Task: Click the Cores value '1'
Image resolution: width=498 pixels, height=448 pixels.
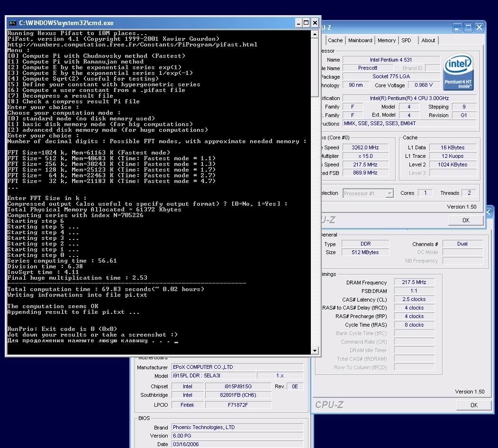Action: (x=426, y=193)
